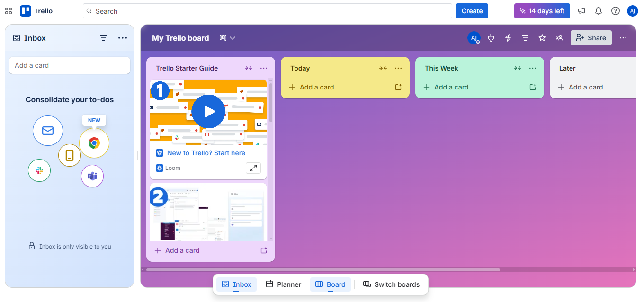The width and height of the screenshot is (644, 302).
Task: Open the board menu ellipsis
Action: [x=623, y=38]
